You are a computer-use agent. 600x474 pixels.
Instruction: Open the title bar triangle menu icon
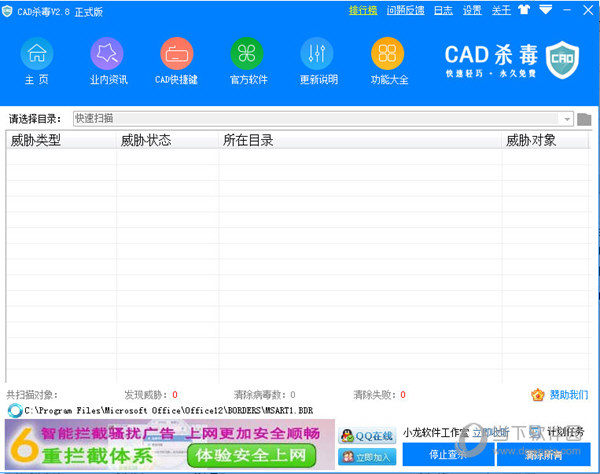pyautogui.click(x=546, y=10)
